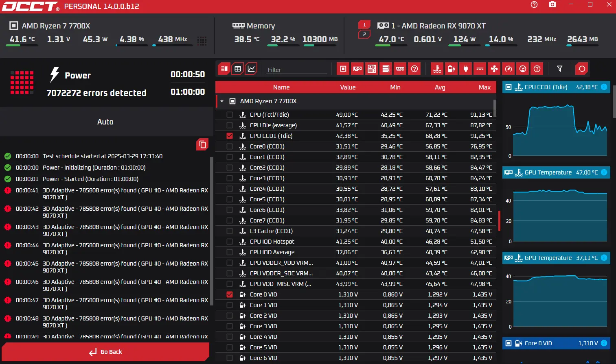Uncheck the CPU CCD1 (Tdie) sensor
616x364 pixels.
[230, 136]
